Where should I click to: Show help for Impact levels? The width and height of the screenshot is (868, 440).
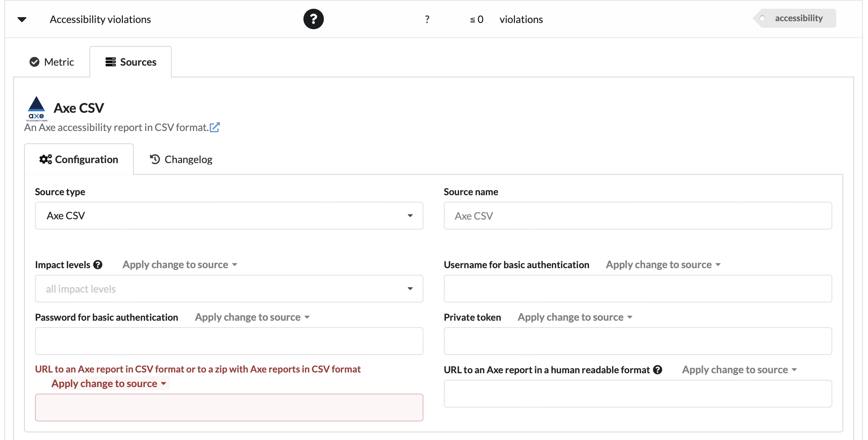tap(98, 265)
